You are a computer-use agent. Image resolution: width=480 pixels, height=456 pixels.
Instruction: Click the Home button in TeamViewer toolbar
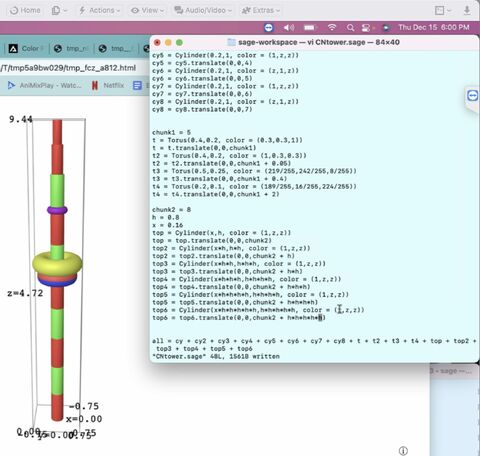point(25,10)
